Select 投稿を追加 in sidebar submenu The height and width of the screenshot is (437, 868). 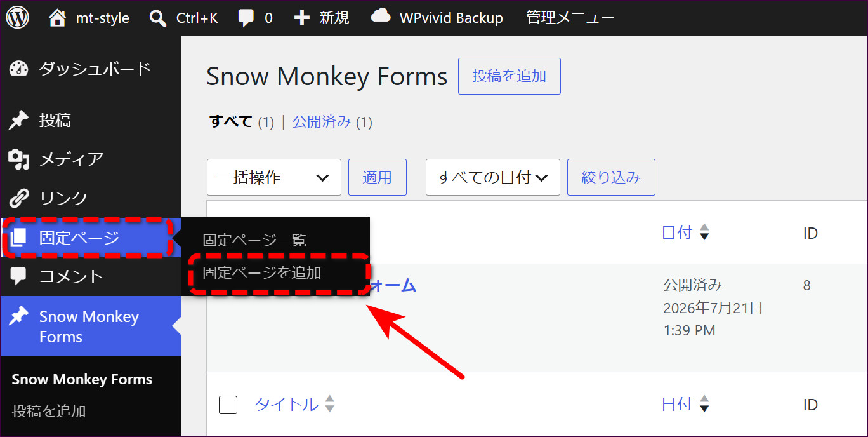(x=49, y=411)
